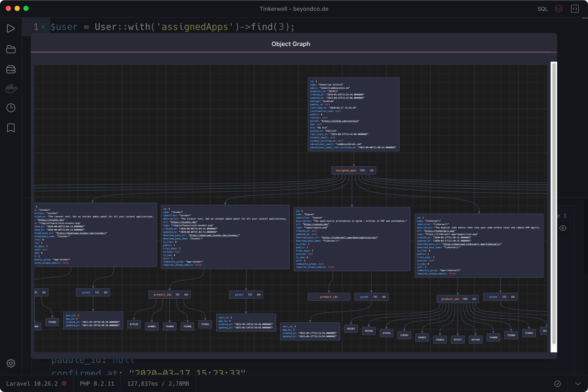Click the Laravel 10.26.2 status text
Viewport: 588px width, 392px height.
coord(32,383)
